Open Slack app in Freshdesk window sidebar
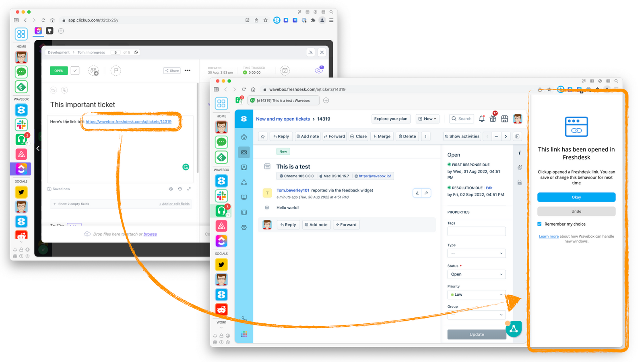Viewport: 644px width, 362px height. 221,196
